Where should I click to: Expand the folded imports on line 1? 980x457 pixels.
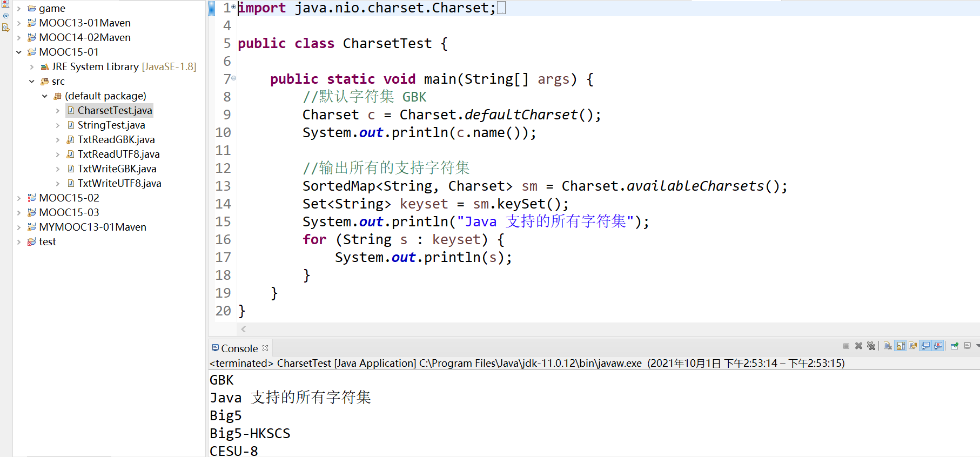pos(233,7)
